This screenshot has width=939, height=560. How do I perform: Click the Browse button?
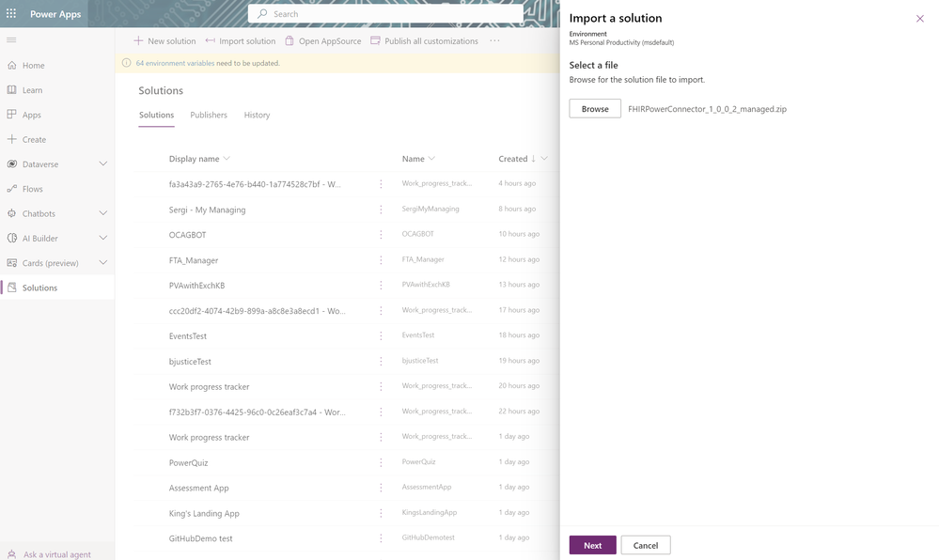coord(595,108)
